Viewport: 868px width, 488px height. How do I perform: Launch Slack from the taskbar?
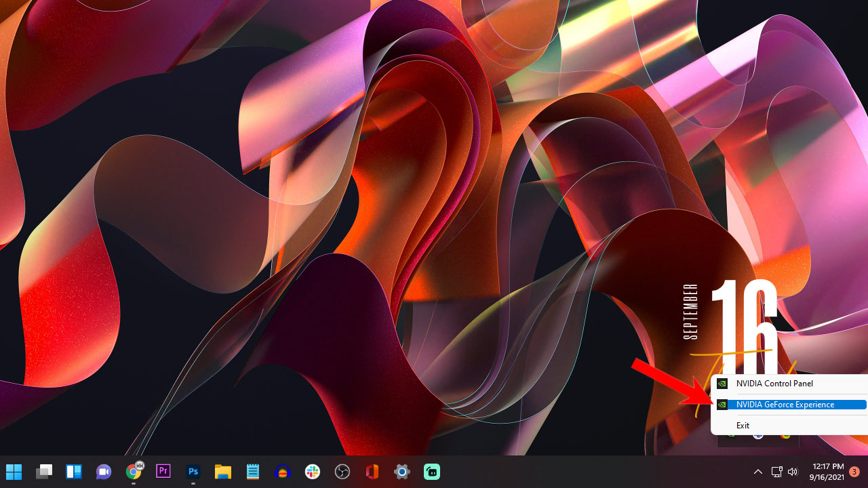(x=313, y=472)
